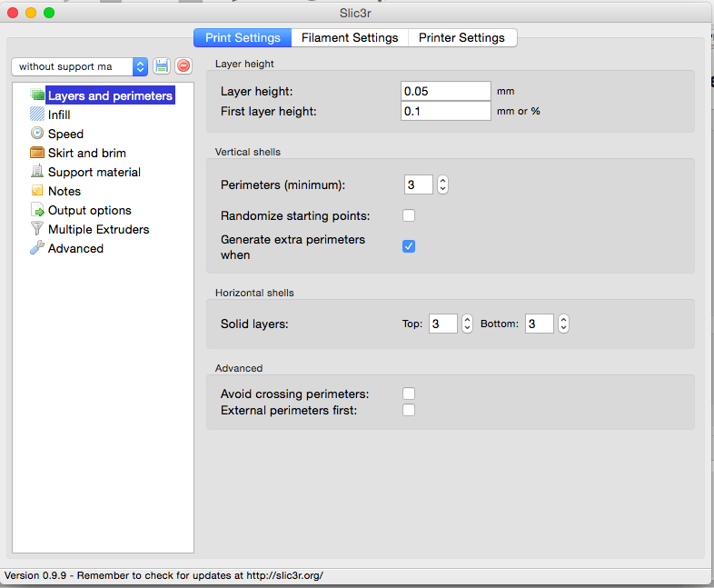This screenshot has width=714, height=588.
Task: Click the First layer height input field
Action: (446, 111)
